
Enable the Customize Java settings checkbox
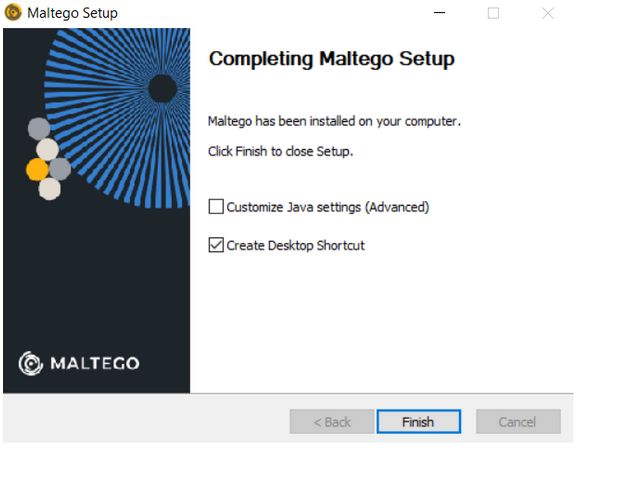(216, 207)
